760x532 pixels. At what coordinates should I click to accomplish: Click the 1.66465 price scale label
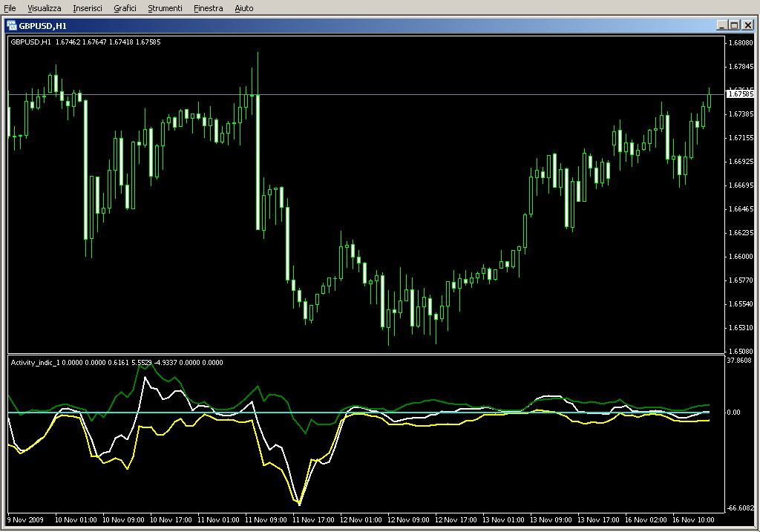click(x=741, y=208)
